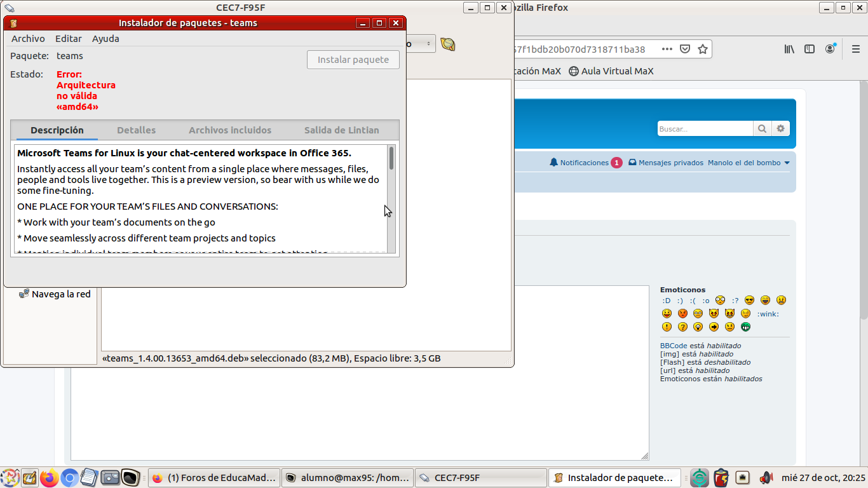Switch to the Descripción tab
The image size is (868, 488).
57,130
